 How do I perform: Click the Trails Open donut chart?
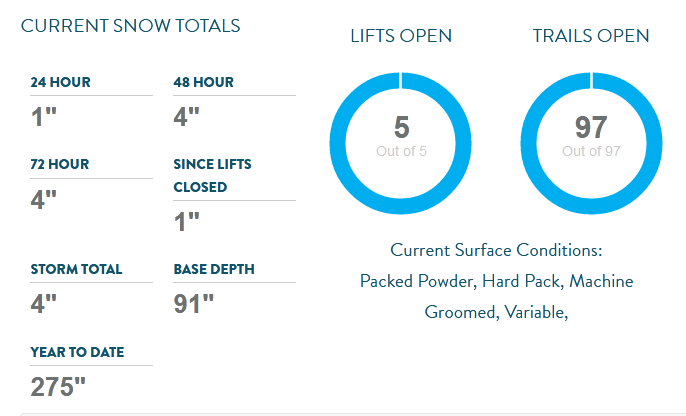point(591,143)
